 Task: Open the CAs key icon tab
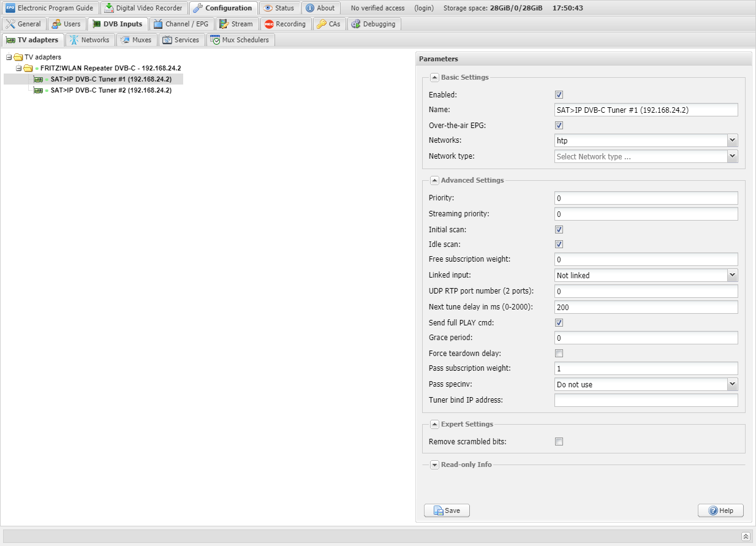(x=322, y=24)
